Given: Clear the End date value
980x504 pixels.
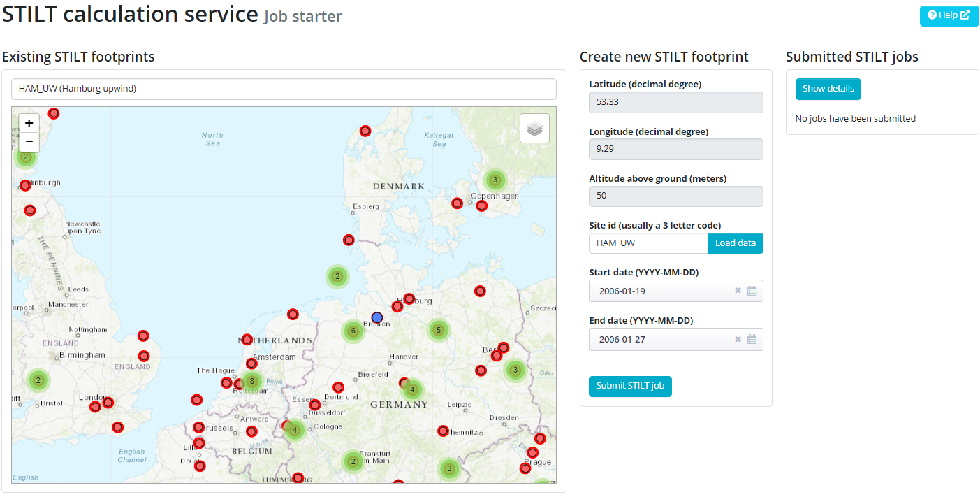Looking at the screenshot, I should tap(738, 339).
